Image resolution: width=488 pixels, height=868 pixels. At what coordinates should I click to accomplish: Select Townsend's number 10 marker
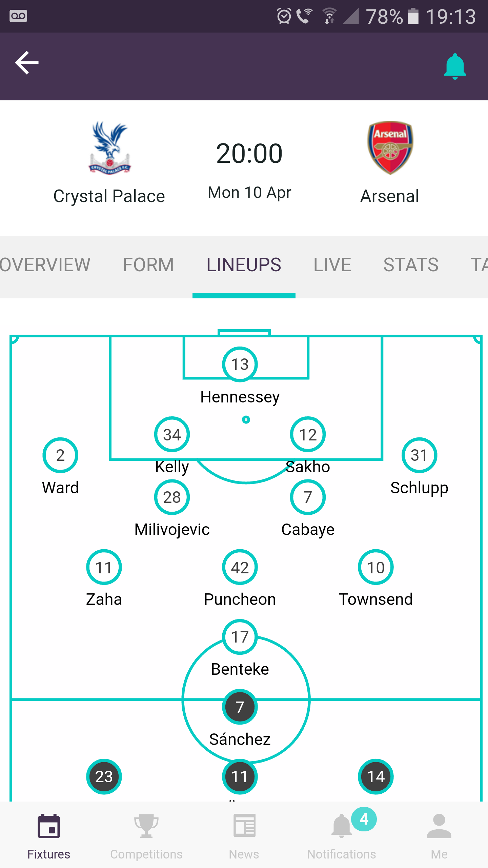coord(376,567)
